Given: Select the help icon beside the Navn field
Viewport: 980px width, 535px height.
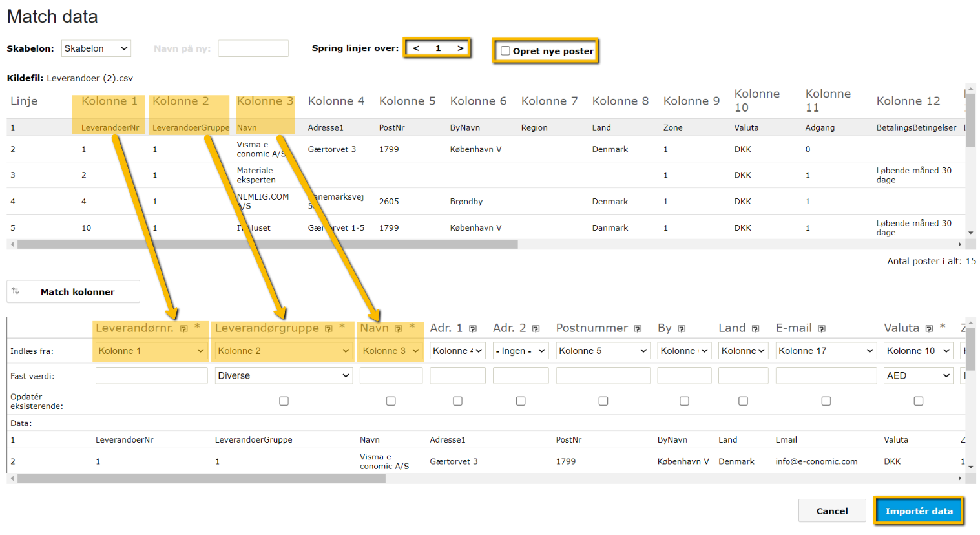Looking at the screenshot, I should click(398, 328).
